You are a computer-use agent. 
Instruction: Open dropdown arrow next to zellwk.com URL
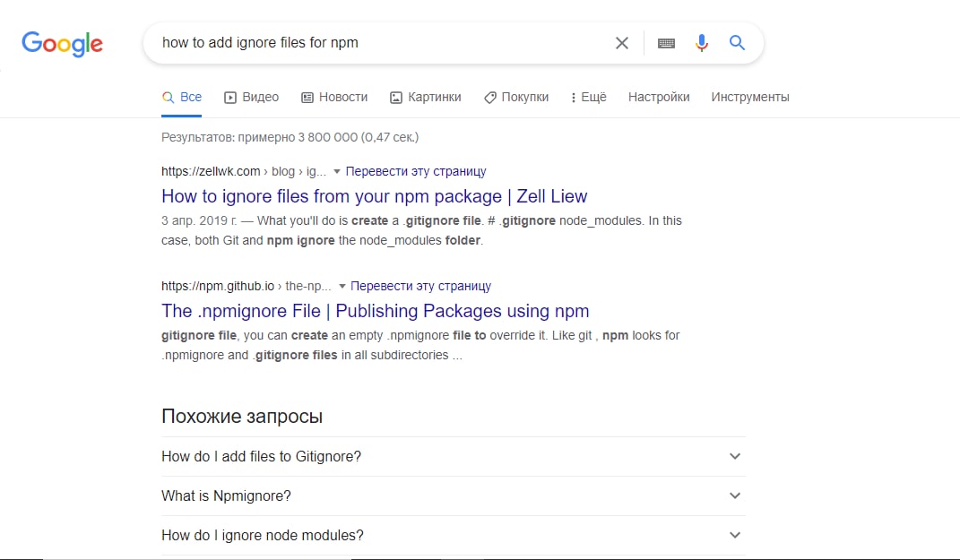[336, 172]
